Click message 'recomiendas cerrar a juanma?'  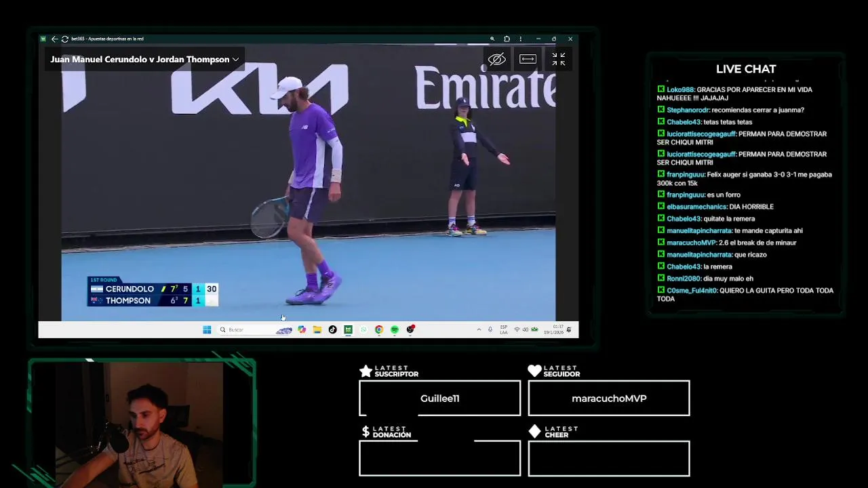(758, 110)
